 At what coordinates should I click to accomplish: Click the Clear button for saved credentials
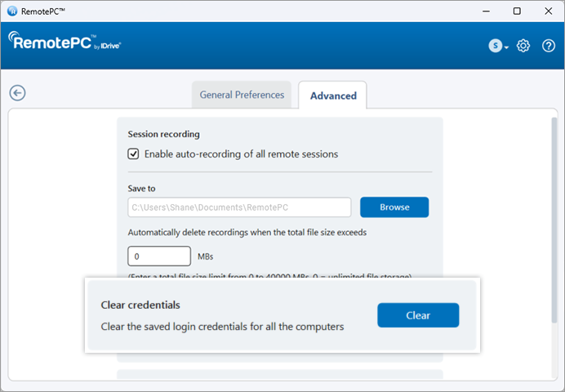pos(417,315)
